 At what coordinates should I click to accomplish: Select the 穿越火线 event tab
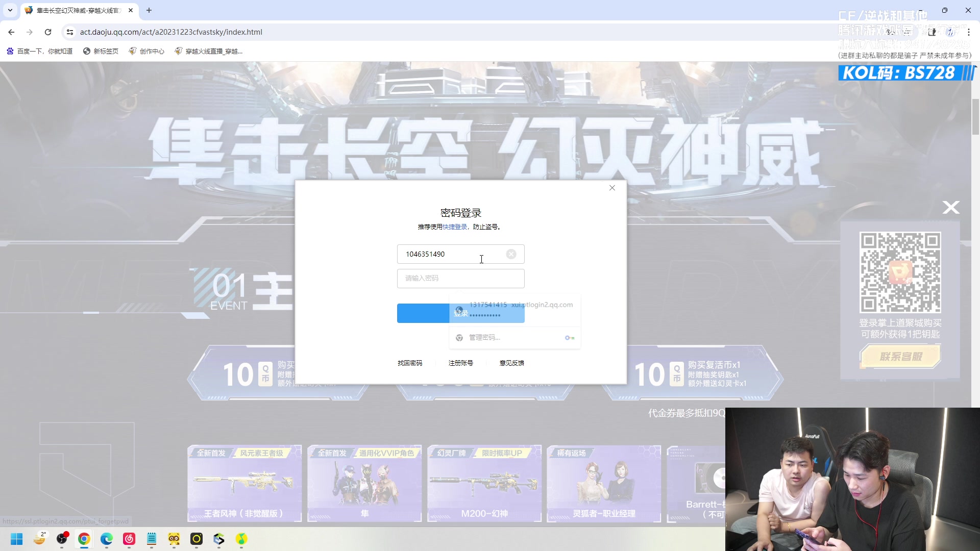(79, 10)
